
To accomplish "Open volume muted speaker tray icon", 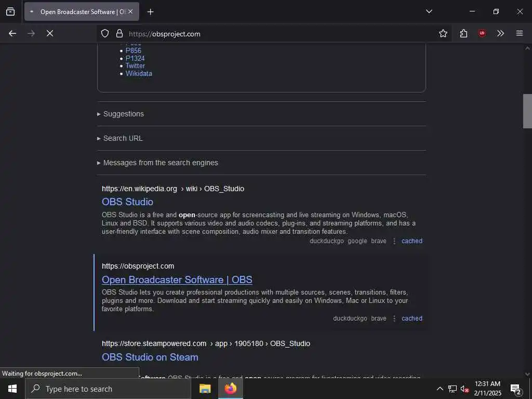I will 464,389.
